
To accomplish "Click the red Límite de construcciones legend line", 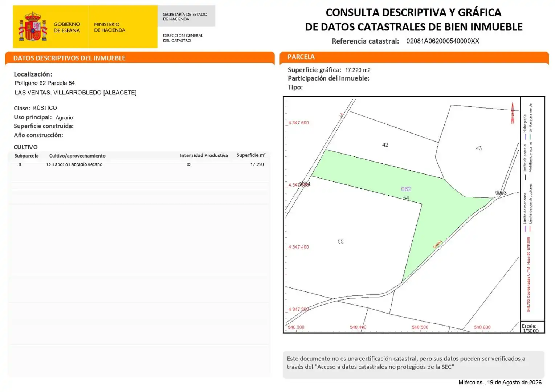I will pos(530,229).
